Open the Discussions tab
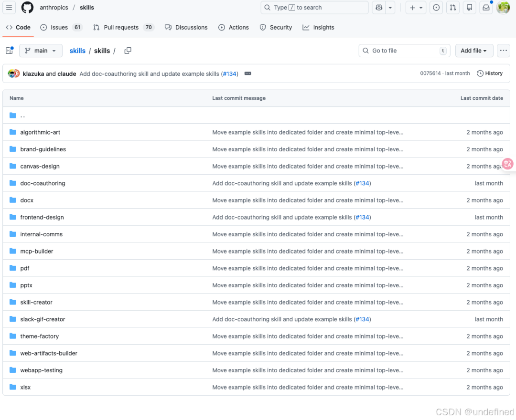This screenshot has height=420, width=516. click(x=186, y=27)
